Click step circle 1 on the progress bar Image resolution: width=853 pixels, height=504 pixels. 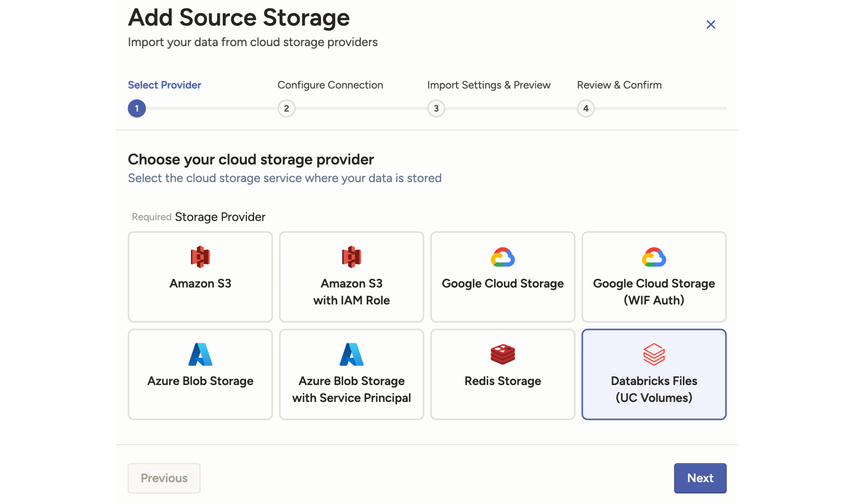pos(136,108)
